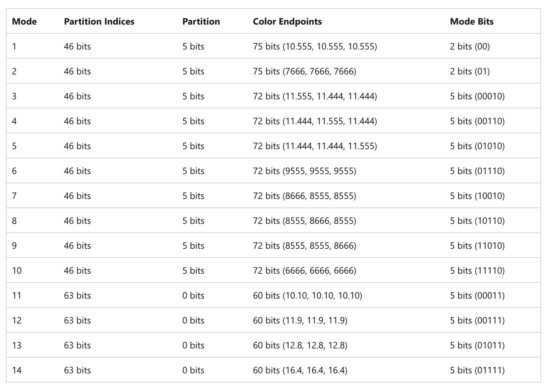Select the 5 bits (01010) cell
This screenshot has height=392, width=549.
[x=477, y=146]
